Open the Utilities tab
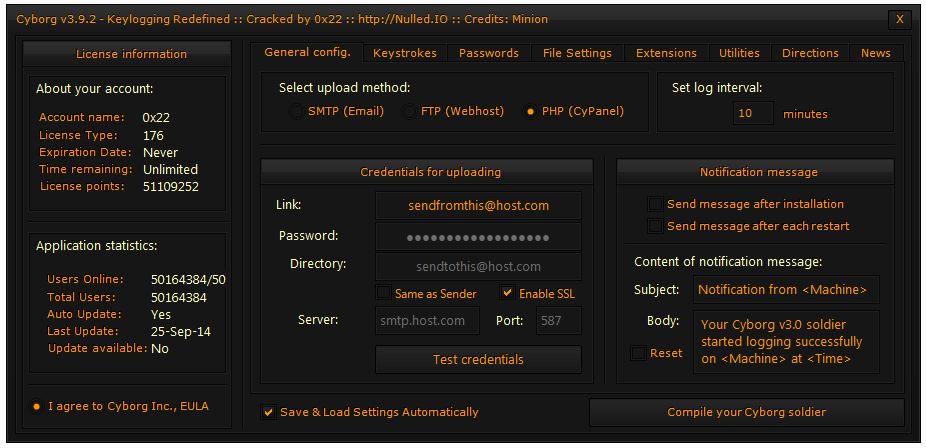 pos(739,53)
